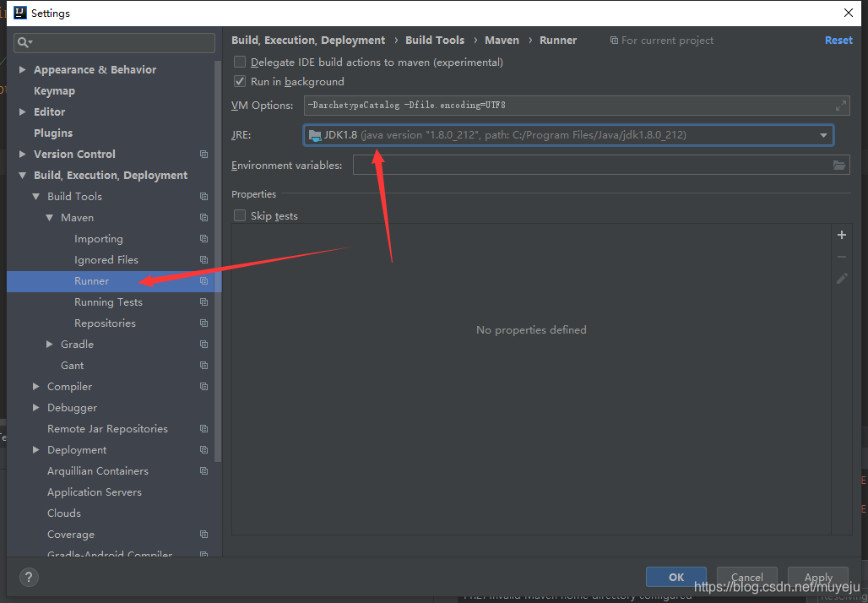Click the minus icon to remove a property

pyautogui.click(x=841, y=256)
